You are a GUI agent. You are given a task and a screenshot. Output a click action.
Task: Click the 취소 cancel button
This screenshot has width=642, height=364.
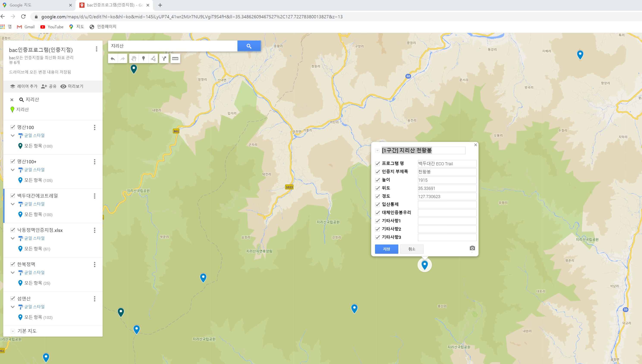[411, 249]
